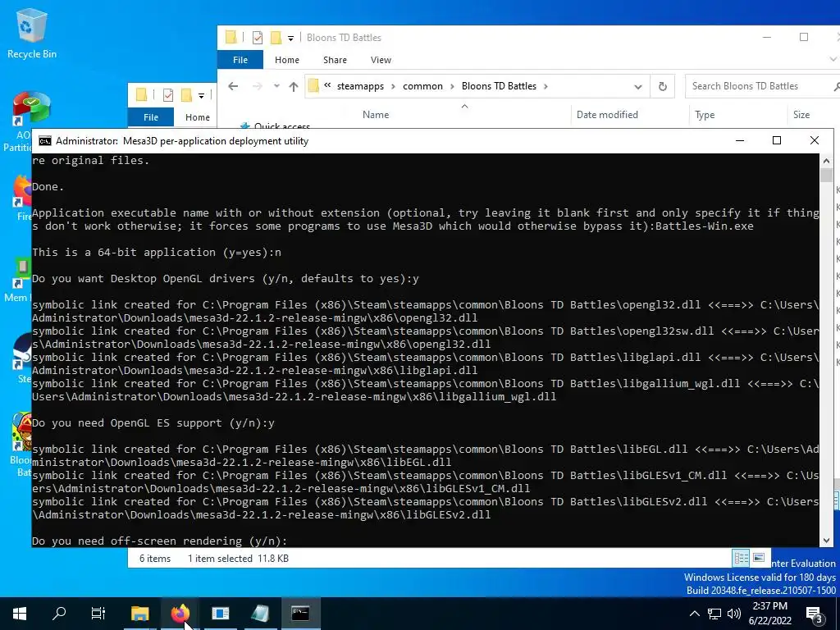Switch to details view in status bar
840x630 pixels.
742,558
